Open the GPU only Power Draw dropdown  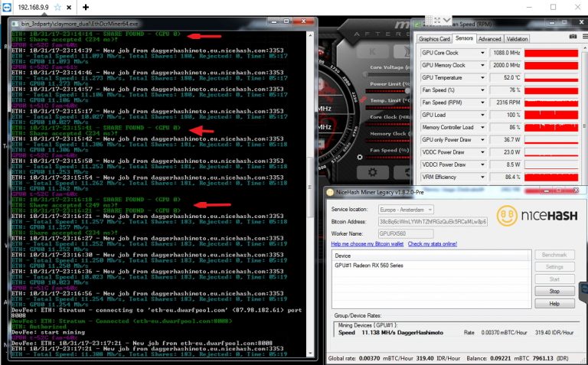[482, 140]
